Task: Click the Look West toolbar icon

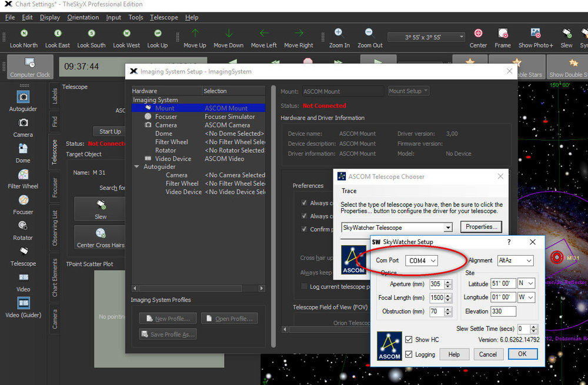Action: coord(126,34)
